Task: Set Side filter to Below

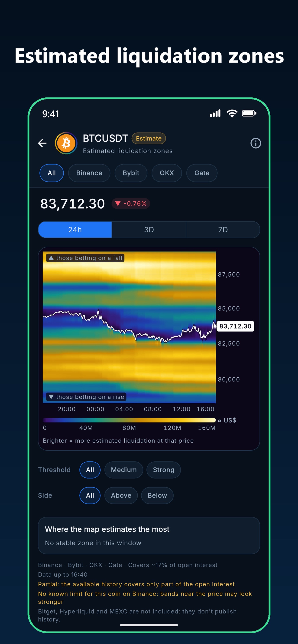Action: pyautogui.click(x=157, y=495)
